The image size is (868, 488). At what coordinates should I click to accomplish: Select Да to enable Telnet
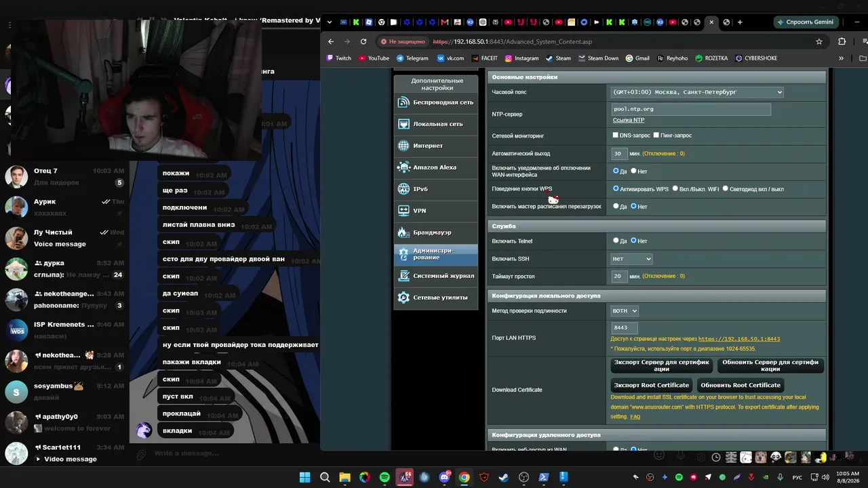click(x=616, y=241)
